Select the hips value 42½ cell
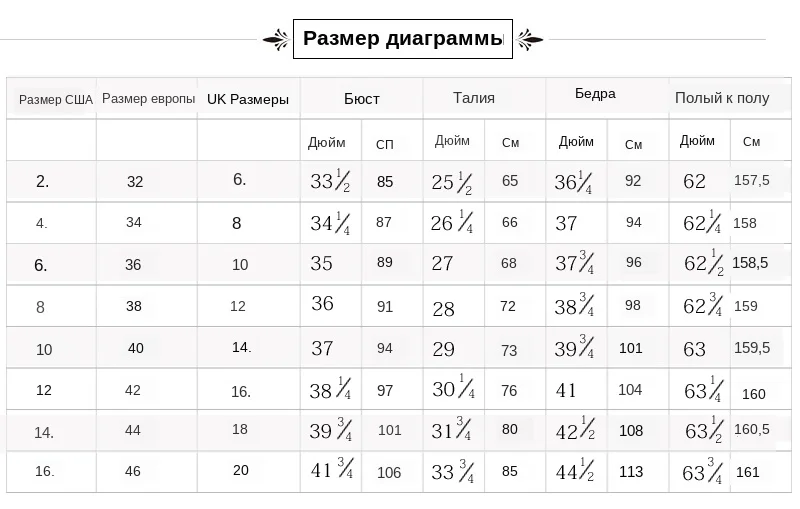Image resolution: width=800 pixels, height=509 pixels. (x=575, y=430)
